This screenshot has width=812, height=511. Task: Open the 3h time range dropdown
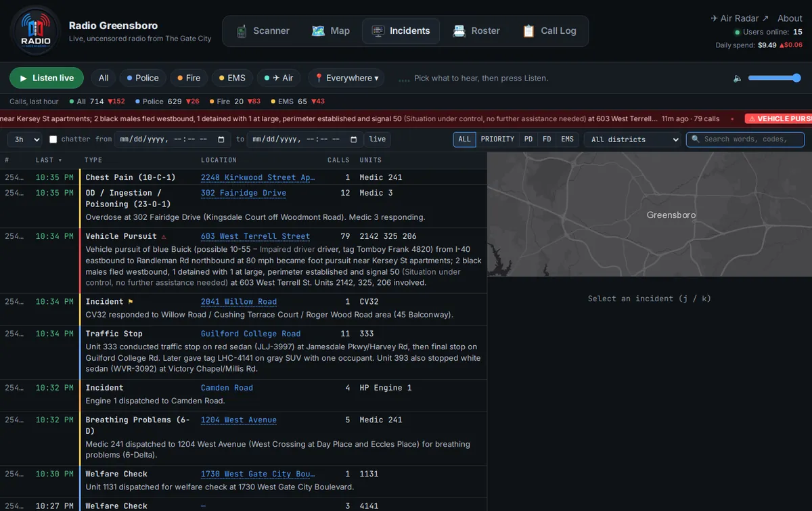click(x=24, y=139)
